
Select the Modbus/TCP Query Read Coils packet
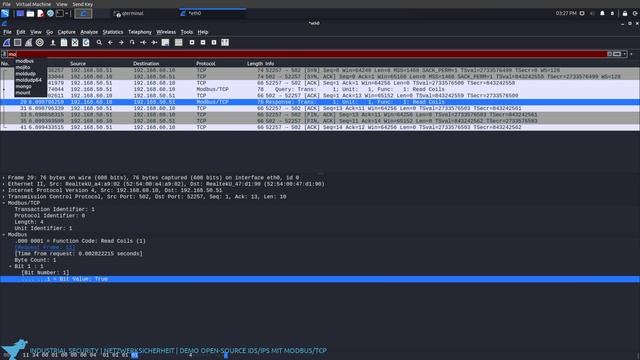coord(320,89)
